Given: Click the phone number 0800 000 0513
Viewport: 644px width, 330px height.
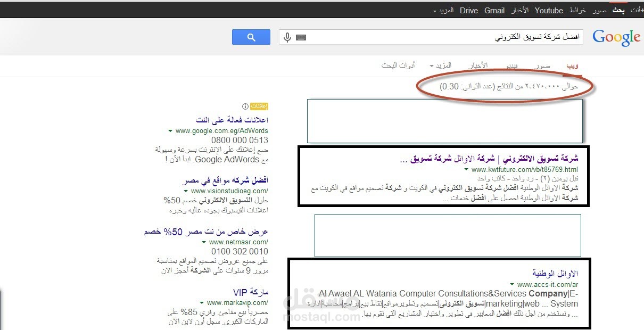Looking at the screenshot, I should 240,141.
